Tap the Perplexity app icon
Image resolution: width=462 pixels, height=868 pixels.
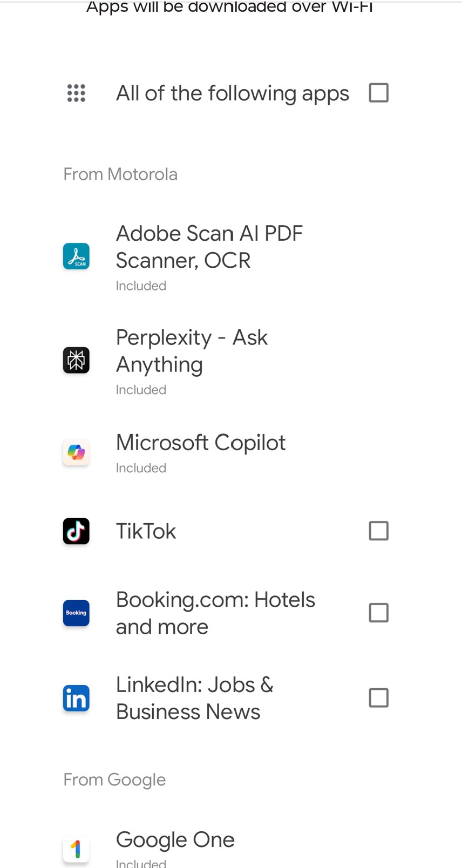76,360
